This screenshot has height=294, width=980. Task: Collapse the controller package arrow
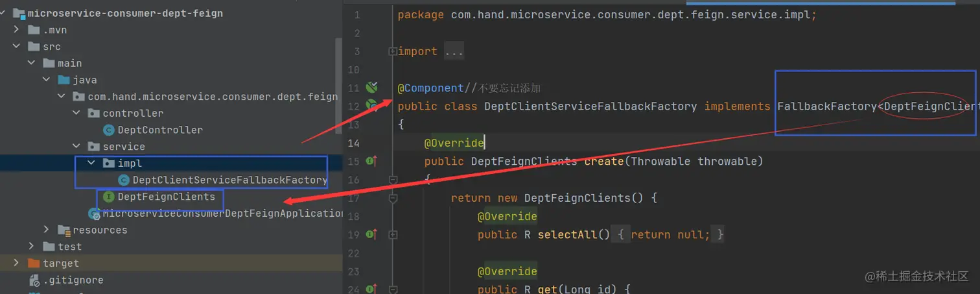coord(76,113)
